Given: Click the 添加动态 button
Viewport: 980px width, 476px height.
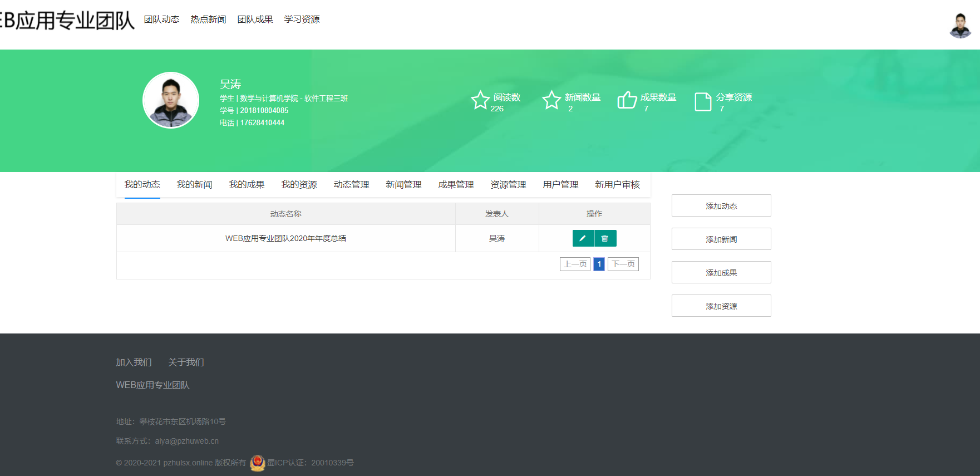Looking at the screenshot, I should [721, 205].
